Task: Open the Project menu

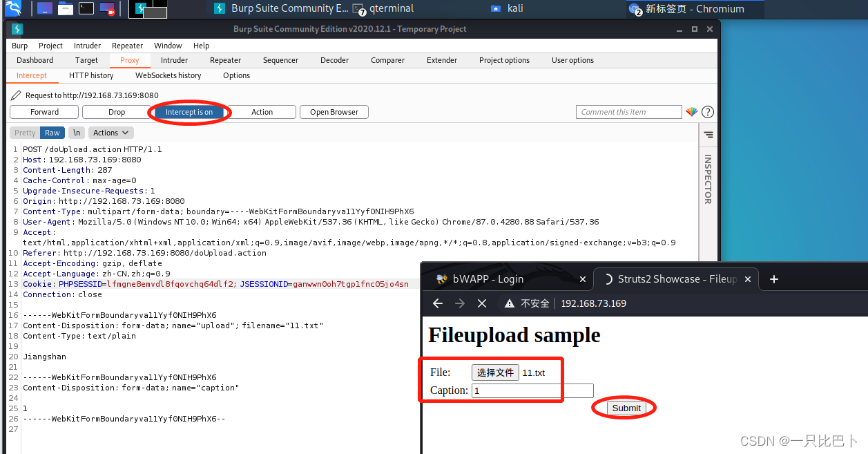Action: (50, 46)
